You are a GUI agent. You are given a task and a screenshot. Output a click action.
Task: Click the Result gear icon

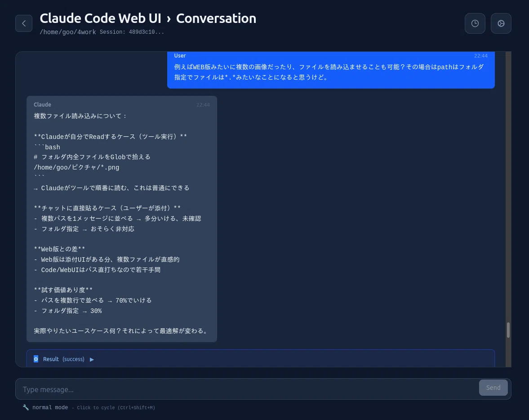36,359
